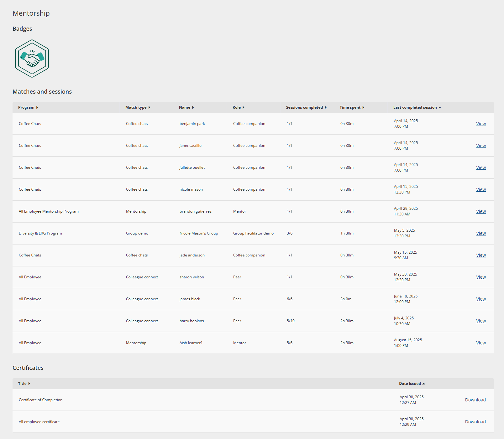
Task: Click the Time spent sort arrow
Action: (363, 107)
